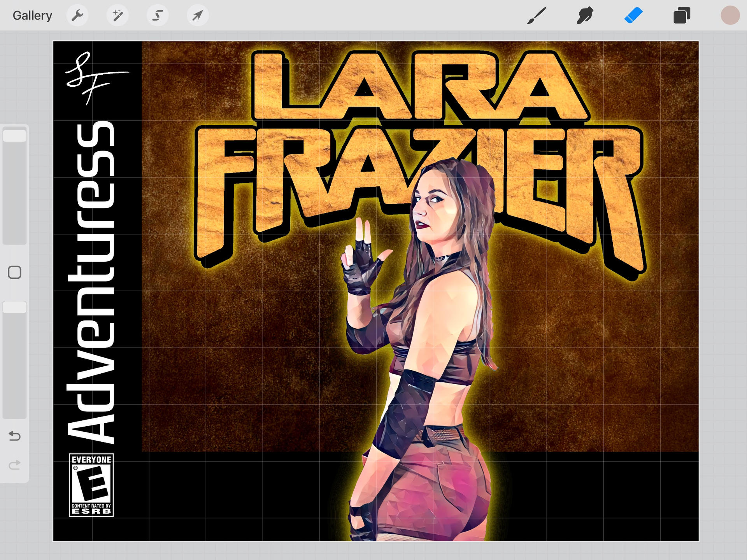Click the brush size slider handle
The height and width of the screenshot is (560, 747).
click(15, 136)
